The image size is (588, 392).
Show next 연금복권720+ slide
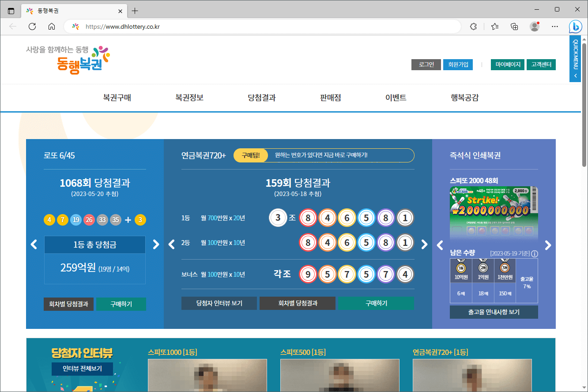(x=424, y=244)
